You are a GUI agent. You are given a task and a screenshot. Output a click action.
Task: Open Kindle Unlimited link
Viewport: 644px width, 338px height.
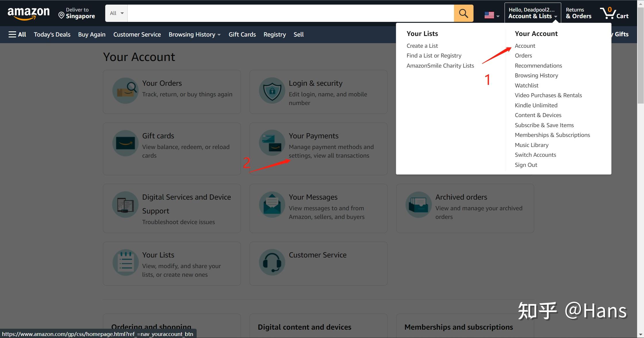536,105
